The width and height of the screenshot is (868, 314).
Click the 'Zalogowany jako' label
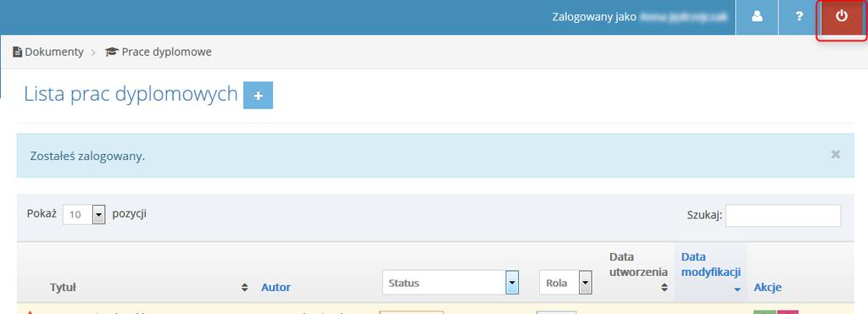594,17
